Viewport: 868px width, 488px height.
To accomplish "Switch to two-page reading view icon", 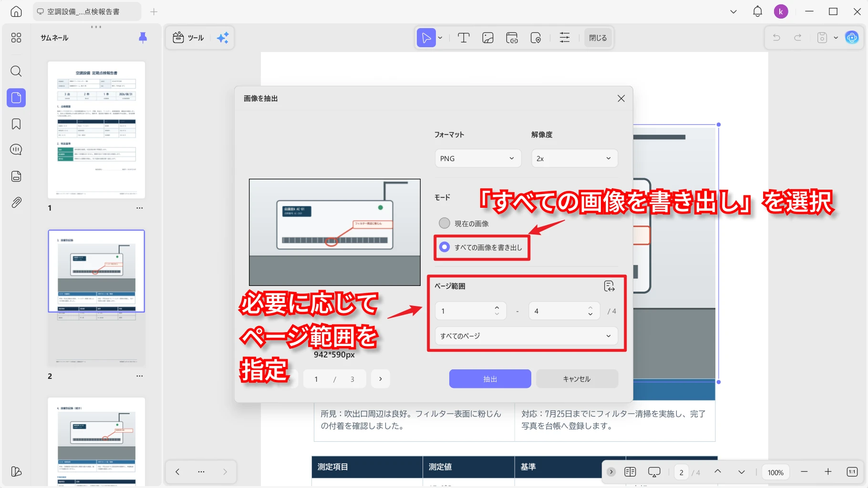I will [x=630, y=472].
